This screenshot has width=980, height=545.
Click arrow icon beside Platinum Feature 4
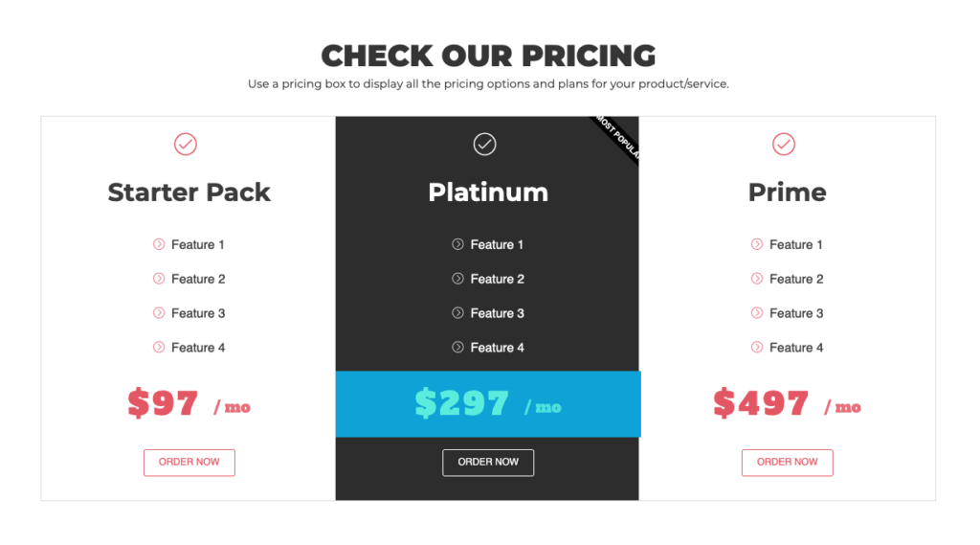[458, 348]
